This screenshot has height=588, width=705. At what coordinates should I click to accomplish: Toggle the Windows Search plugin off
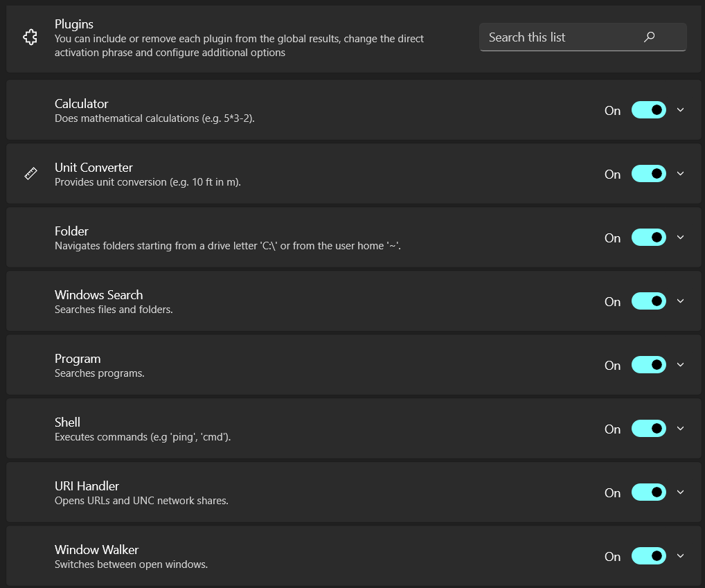click(x=648, y=301)
